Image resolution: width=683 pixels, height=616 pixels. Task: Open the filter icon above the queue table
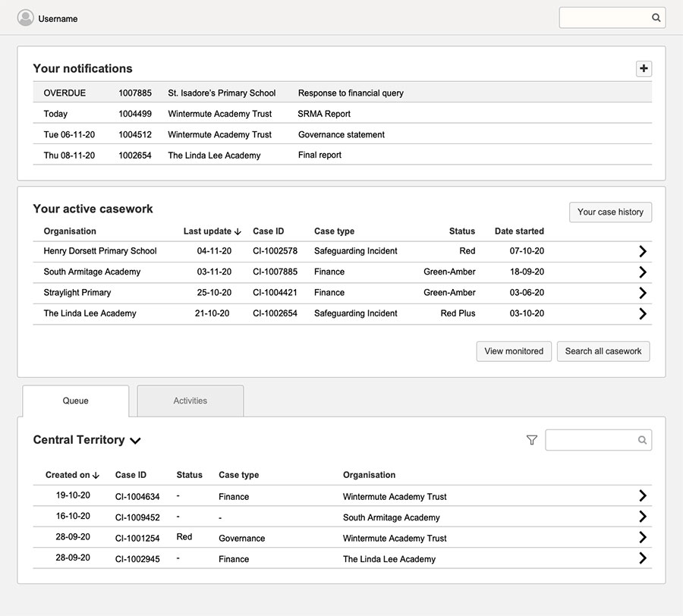pyautogui.click(x=533, y=439)
